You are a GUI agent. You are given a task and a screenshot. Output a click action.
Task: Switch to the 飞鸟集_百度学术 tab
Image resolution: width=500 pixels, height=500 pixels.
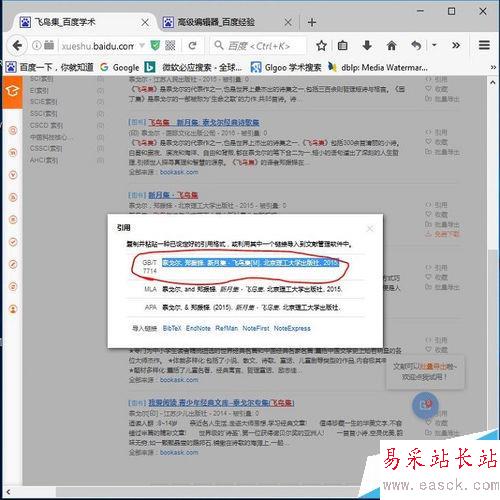point(85,22)
